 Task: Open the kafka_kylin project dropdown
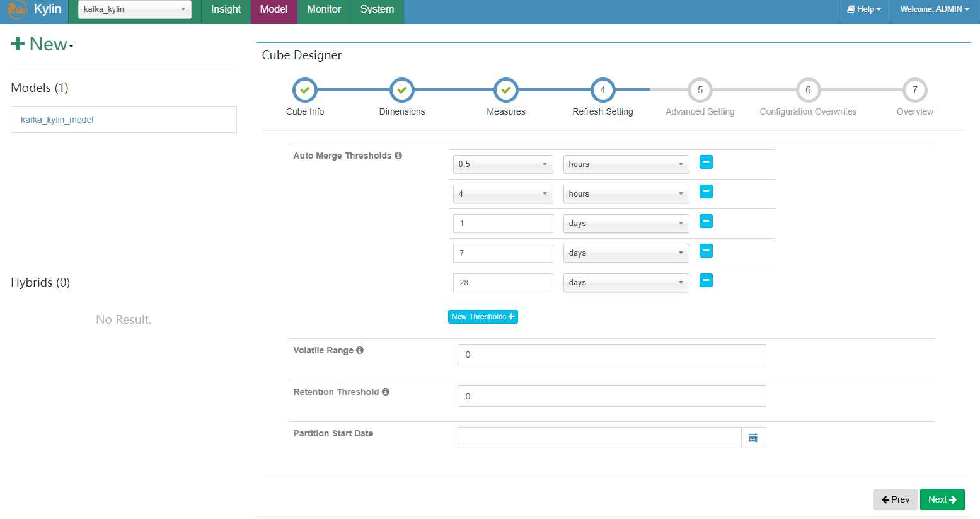[135, 9]
